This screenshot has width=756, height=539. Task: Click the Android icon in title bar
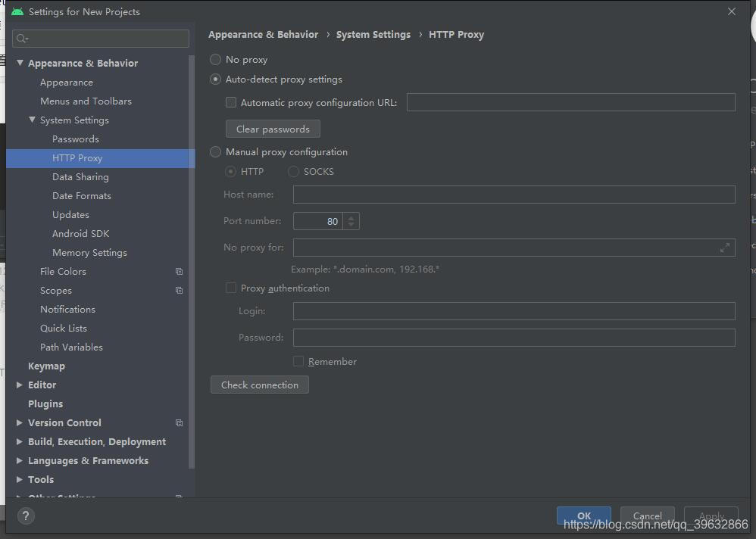coord(17,11)
